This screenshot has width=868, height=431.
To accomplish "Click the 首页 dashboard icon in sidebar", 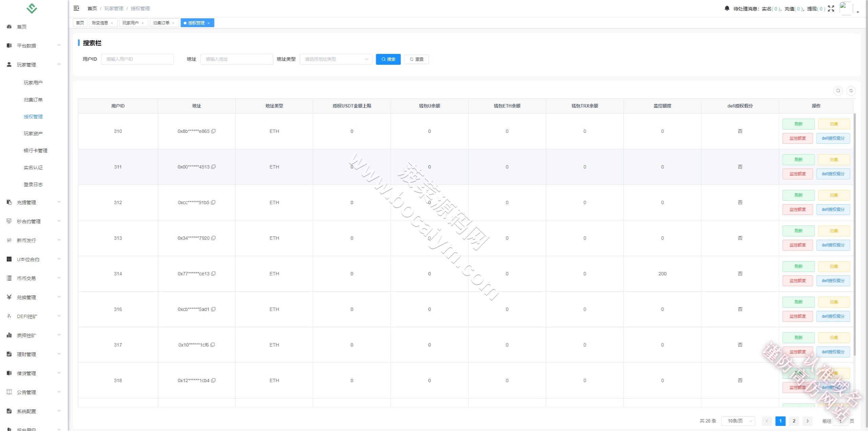I will (9, 26).
